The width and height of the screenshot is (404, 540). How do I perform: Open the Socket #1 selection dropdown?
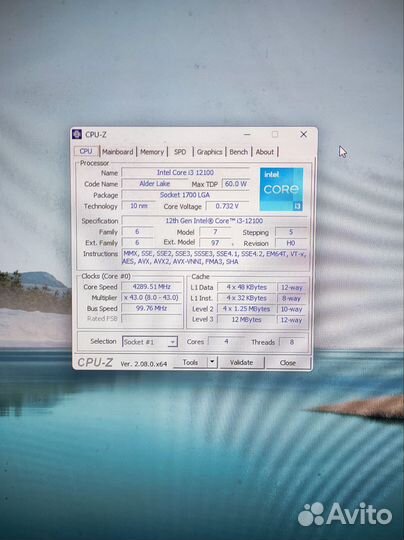click(x=150, y=342)
